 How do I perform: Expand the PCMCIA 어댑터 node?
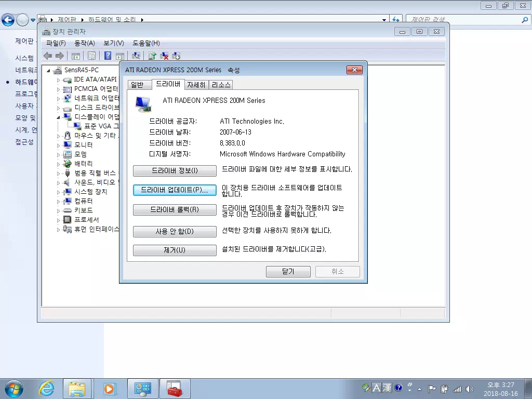point(58,89)
